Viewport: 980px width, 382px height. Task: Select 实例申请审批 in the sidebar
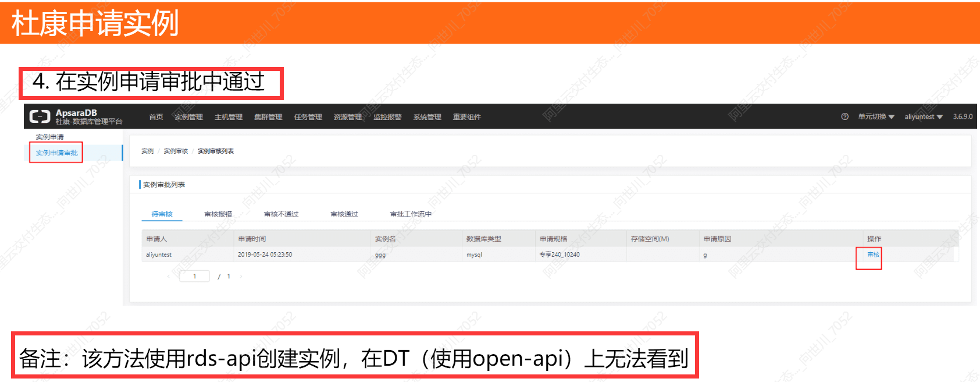click(x=56, y=153)
